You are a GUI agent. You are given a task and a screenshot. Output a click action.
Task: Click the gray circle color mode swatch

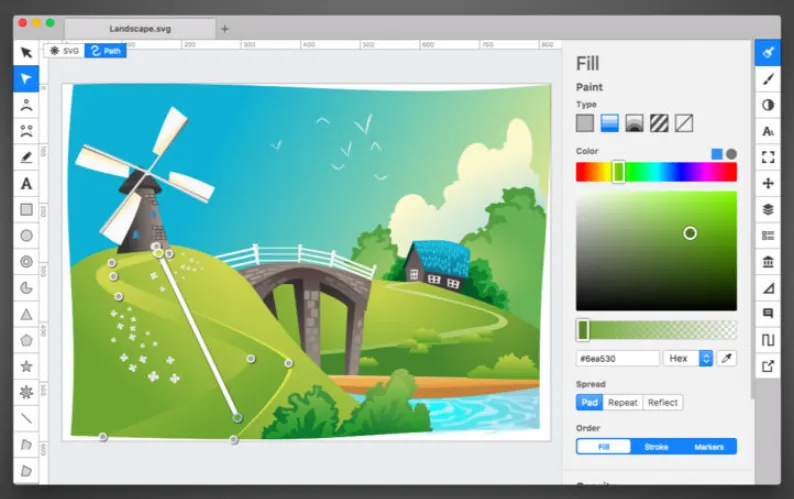731,154
